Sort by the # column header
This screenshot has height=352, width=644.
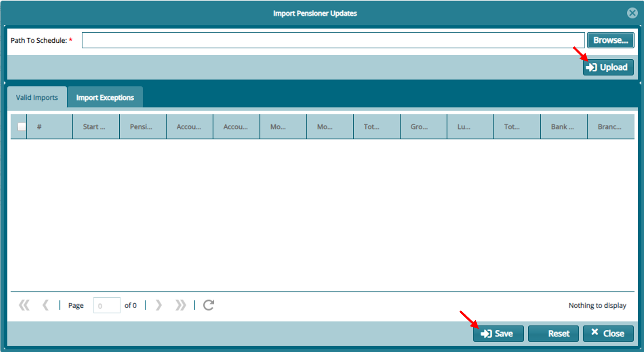(x=49, y=127)
